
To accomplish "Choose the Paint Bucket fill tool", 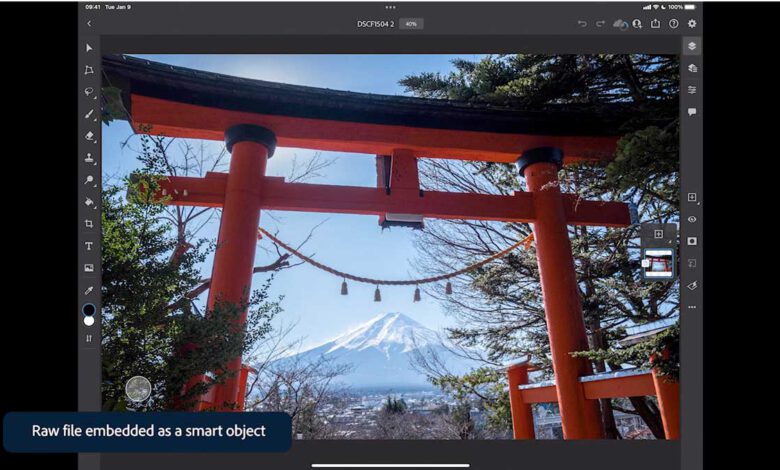I will point(89,202).
